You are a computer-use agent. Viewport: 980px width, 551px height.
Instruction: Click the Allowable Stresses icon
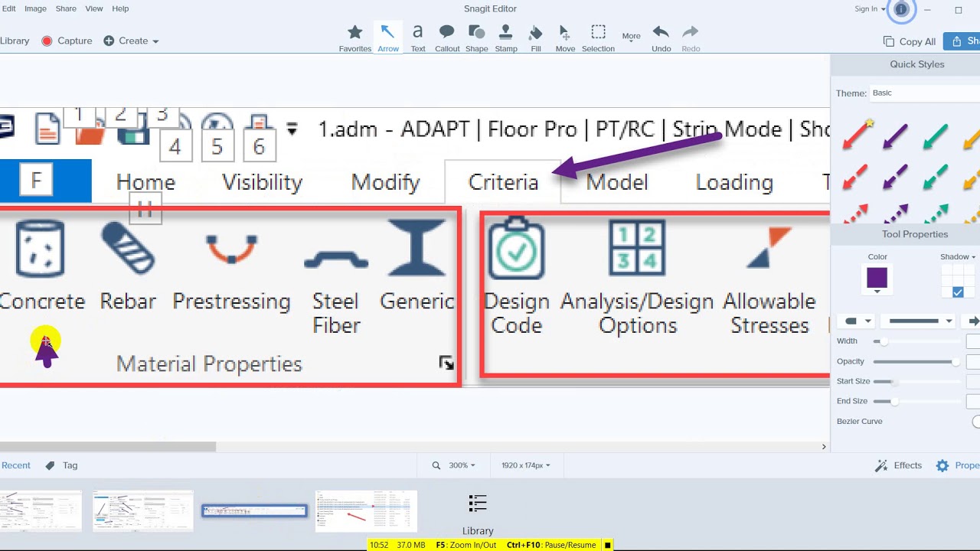pyautogui.click(x=769, y=248)
